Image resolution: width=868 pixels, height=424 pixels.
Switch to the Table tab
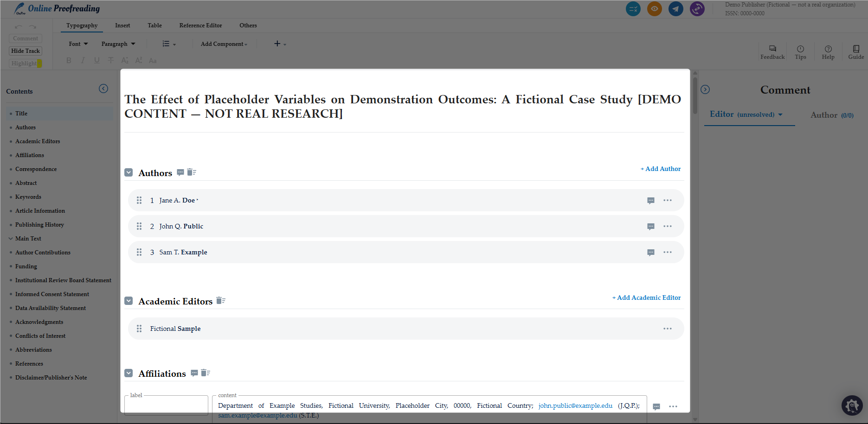(154, 25)
